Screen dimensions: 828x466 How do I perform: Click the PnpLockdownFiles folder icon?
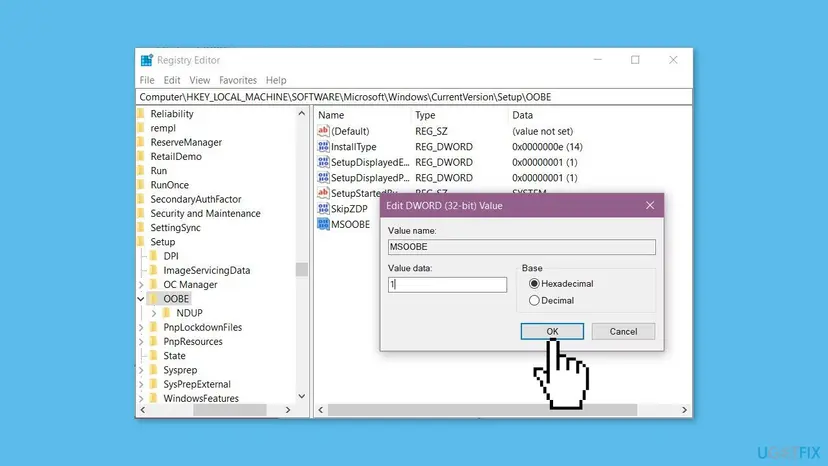[x=154, y=328]
